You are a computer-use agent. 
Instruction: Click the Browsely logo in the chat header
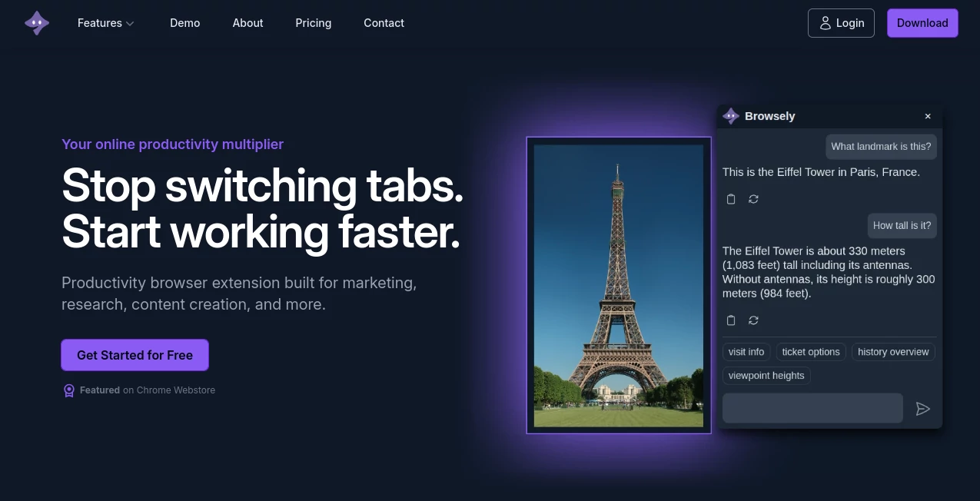tap(730, 115)
